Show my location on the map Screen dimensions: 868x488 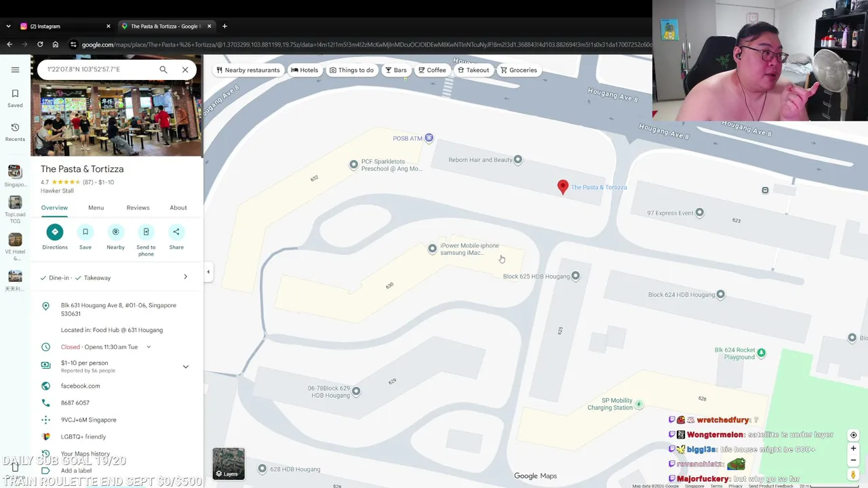pyautogui.click(x=854, y=435)
